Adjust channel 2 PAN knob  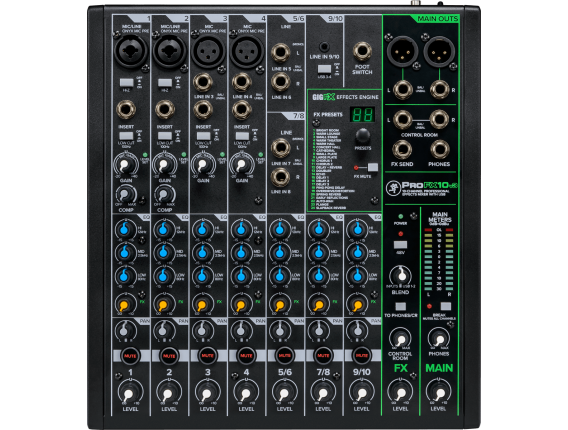(x=163, y=331)
